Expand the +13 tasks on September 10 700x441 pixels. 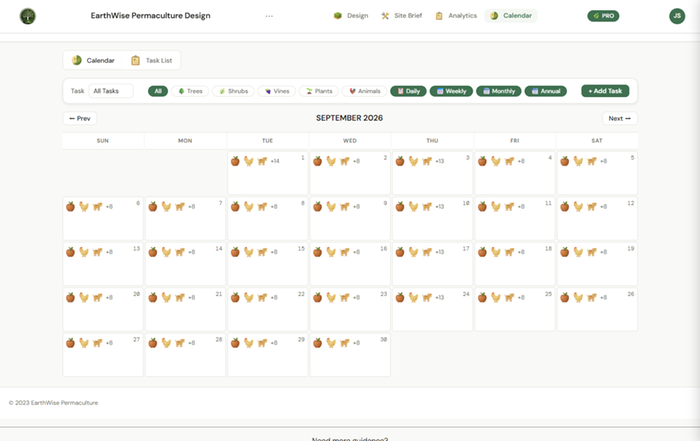(440, 207)
